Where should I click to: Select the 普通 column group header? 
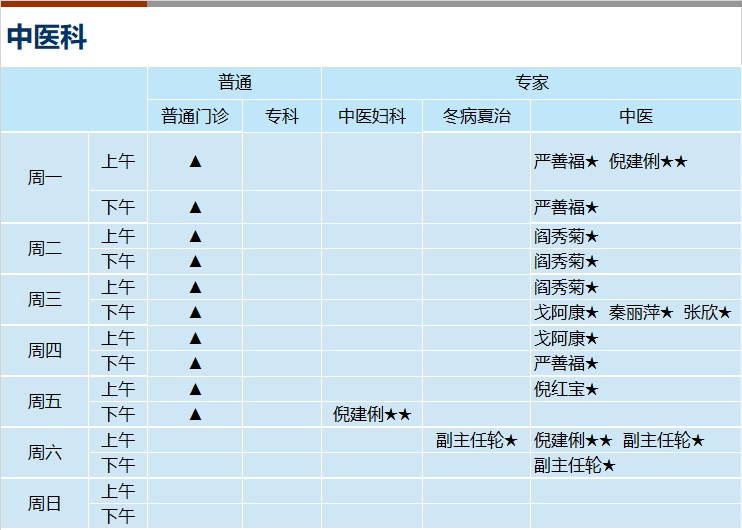click(235, 83)
